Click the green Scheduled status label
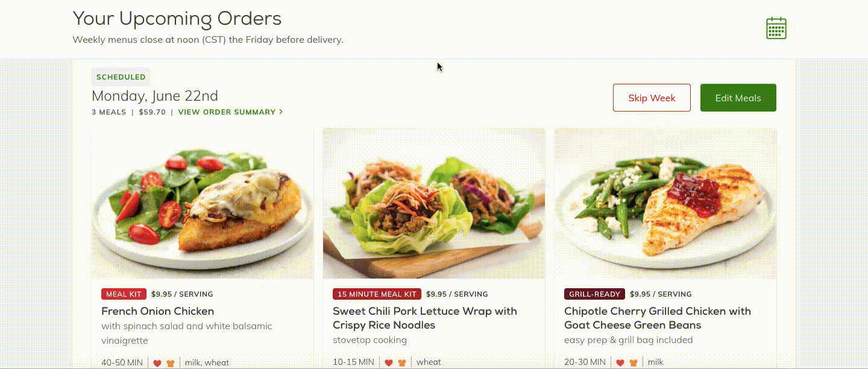The image size is (868, 369). click(x=121, y=77)
